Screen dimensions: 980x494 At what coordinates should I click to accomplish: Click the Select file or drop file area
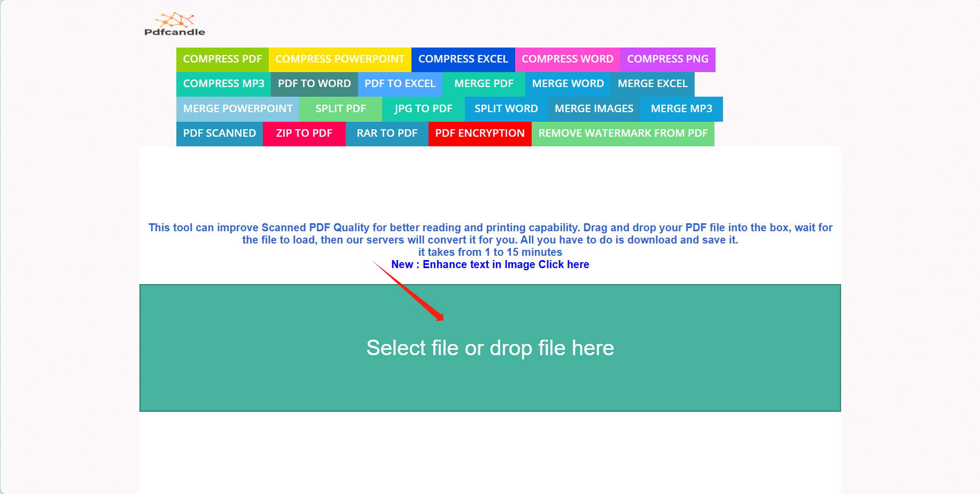tap(490, 348)
